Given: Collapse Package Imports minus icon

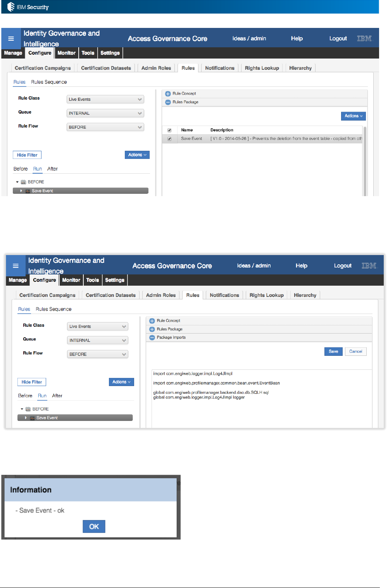Looking at the screenshot, I should coord(152,338).
